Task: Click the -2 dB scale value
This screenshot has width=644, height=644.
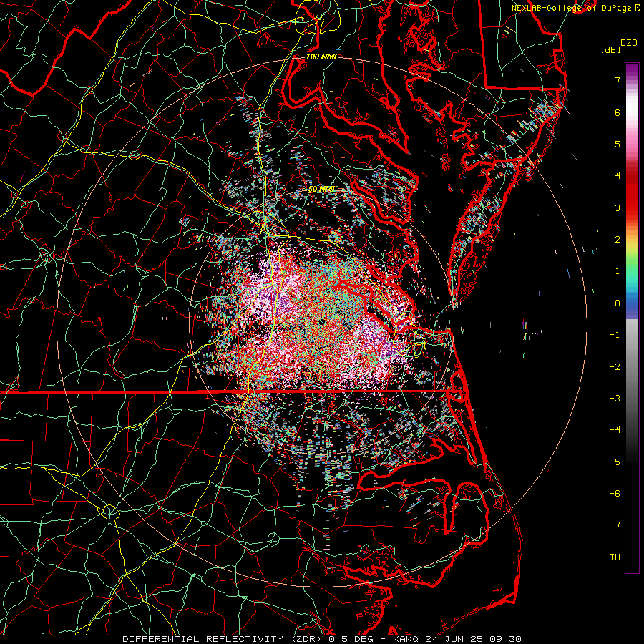Action: 615,367
